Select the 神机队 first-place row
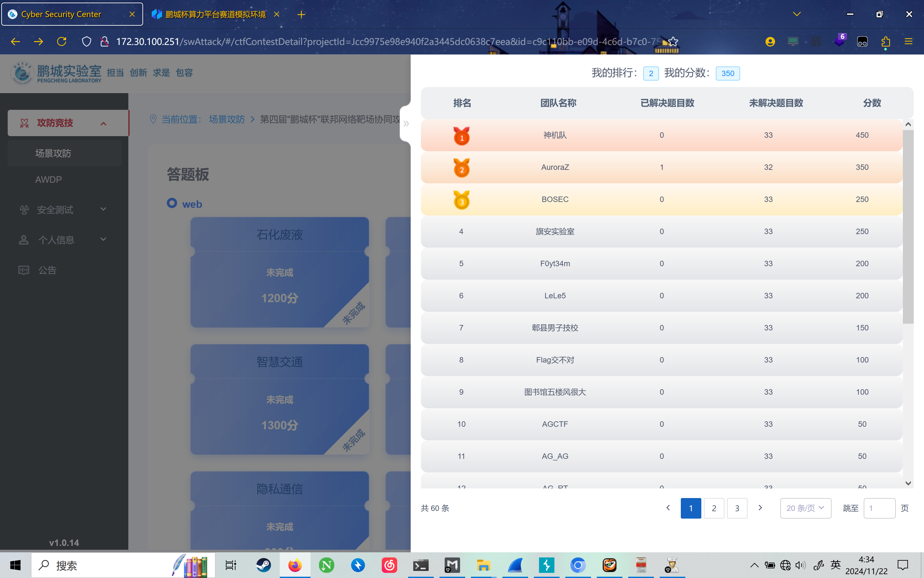The width and height of the screenshot is (924, 578). pos(662,135)
